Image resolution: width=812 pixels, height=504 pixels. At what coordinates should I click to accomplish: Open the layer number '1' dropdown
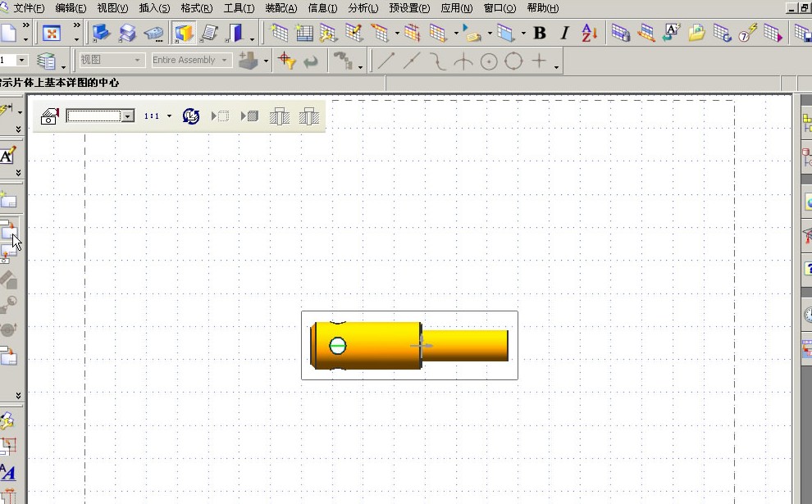coord(21,60)
